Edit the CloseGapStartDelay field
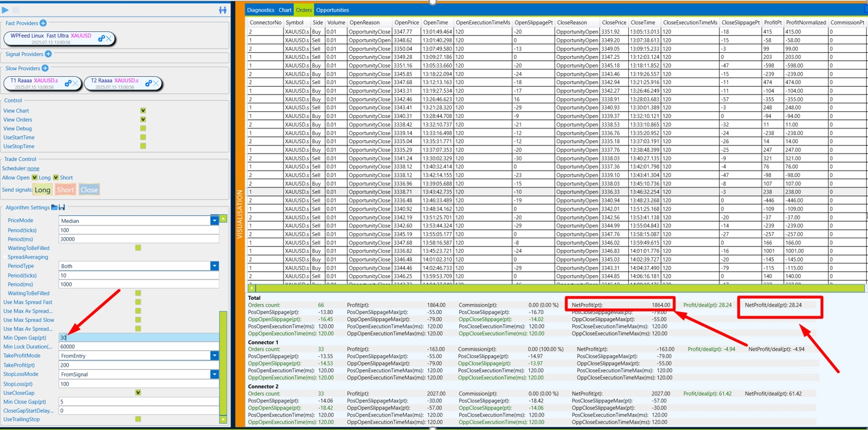 pyautogui.click(x=139, y=410)
